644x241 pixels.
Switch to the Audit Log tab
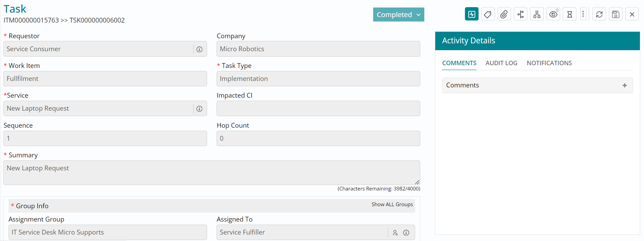click(x=501, y=63)
